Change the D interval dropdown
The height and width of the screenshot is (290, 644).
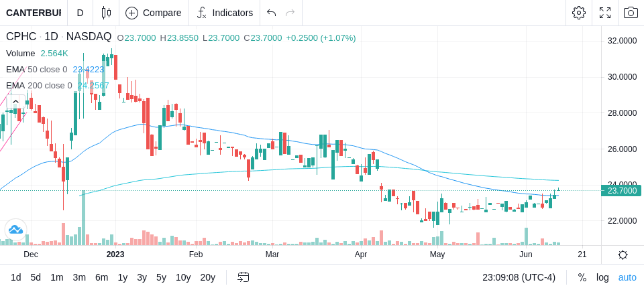[x=80, y=13]
